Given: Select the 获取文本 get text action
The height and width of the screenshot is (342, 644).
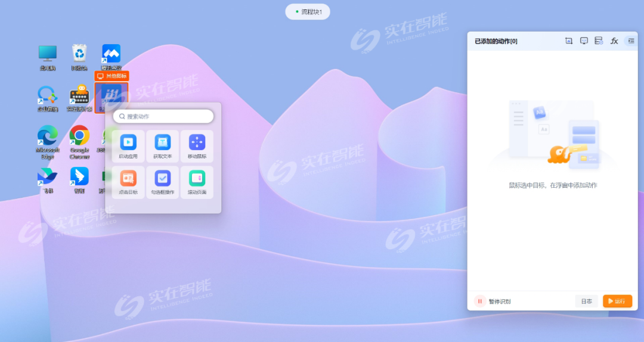Looking at the screenshot, I should tap(163, 147).
